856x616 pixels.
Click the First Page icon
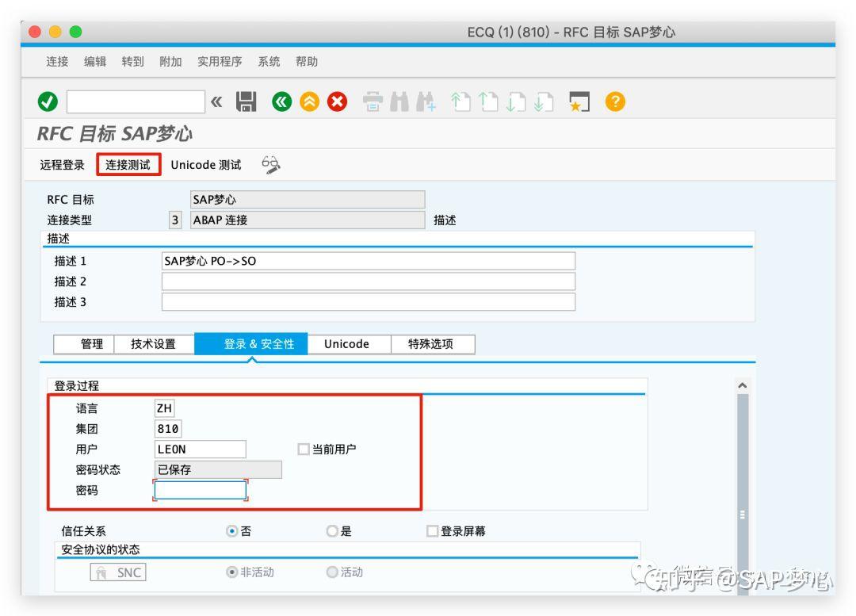click(x=460, y=101)
